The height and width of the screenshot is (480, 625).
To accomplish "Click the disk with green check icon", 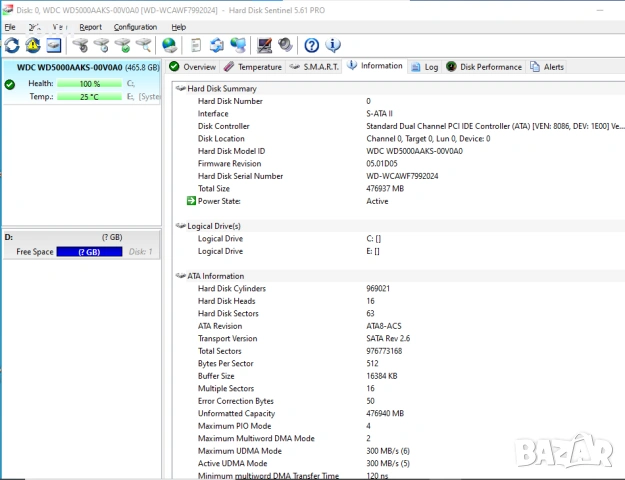I will coord(122,45).
